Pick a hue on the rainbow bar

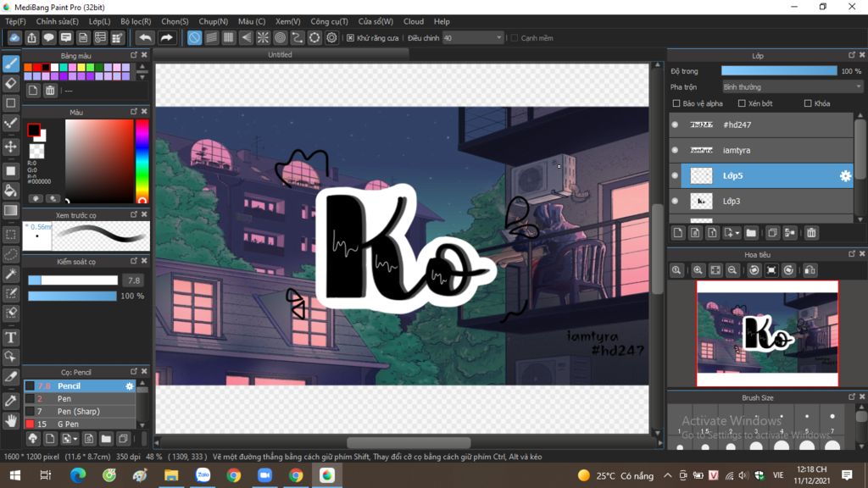point(142,161)
